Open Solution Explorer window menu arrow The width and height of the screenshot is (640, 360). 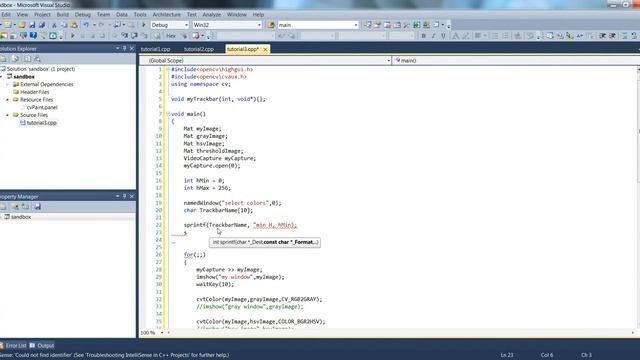pos(118,49)
